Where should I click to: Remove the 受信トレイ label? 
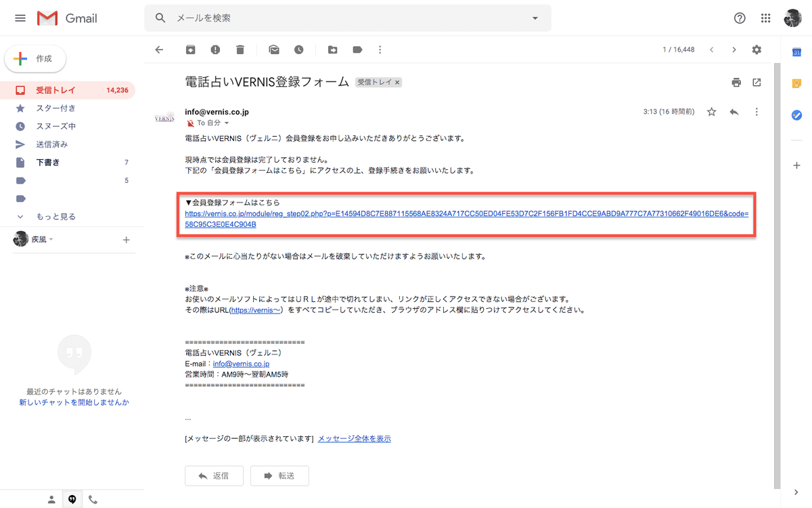coord(397,82)
